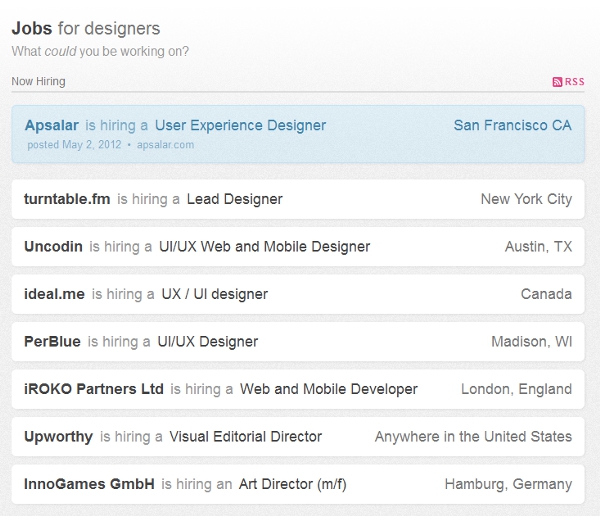Open the RSS feed icon
Image resolution: width=600 pixels, height=516 pixels.
(x=557, y=82)
